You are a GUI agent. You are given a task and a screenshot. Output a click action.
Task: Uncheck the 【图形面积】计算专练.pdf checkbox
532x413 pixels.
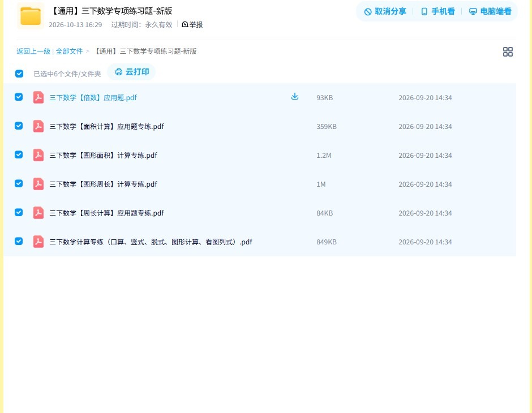[19, 154]
